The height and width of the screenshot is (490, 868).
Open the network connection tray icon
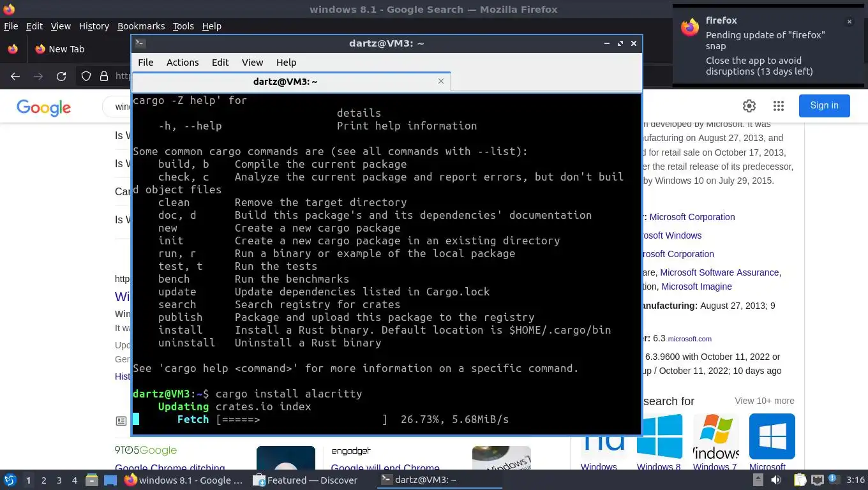pyautogui.click(x=816, y=480)
